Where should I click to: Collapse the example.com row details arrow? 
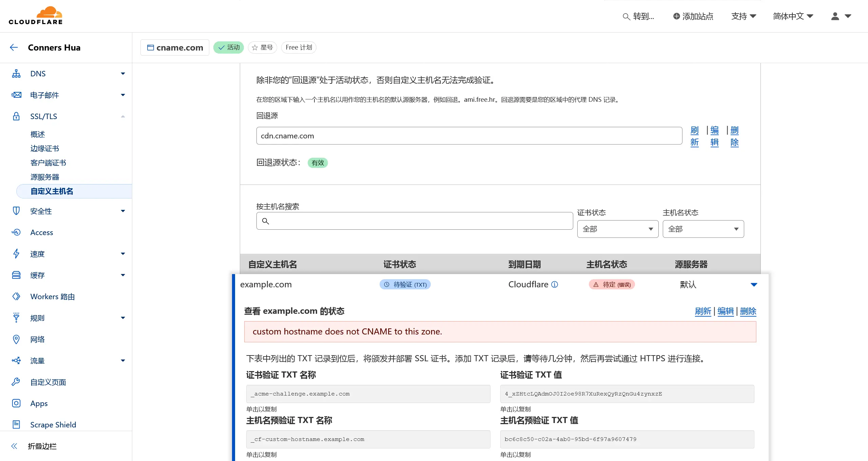754,285
